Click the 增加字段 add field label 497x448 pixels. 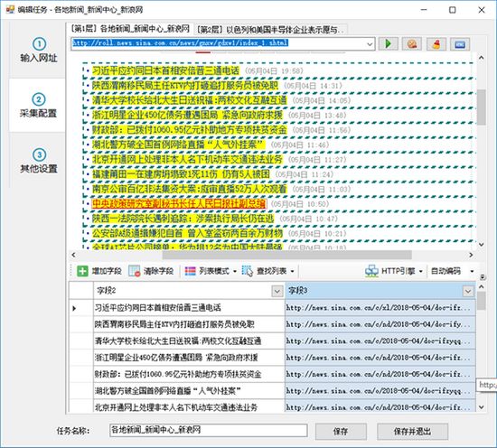pyautogui.click(x=107, y=271)
